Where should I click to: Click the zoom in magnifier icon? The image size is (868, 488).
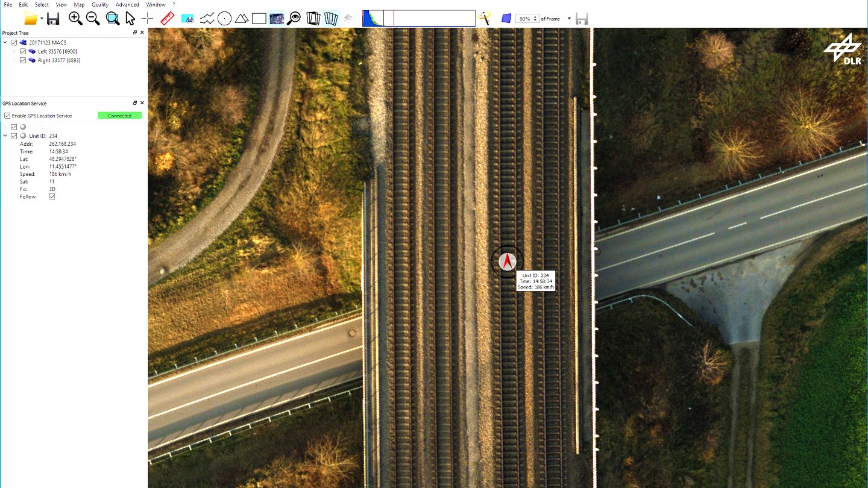pyautogui.click(x=75, y=19)
